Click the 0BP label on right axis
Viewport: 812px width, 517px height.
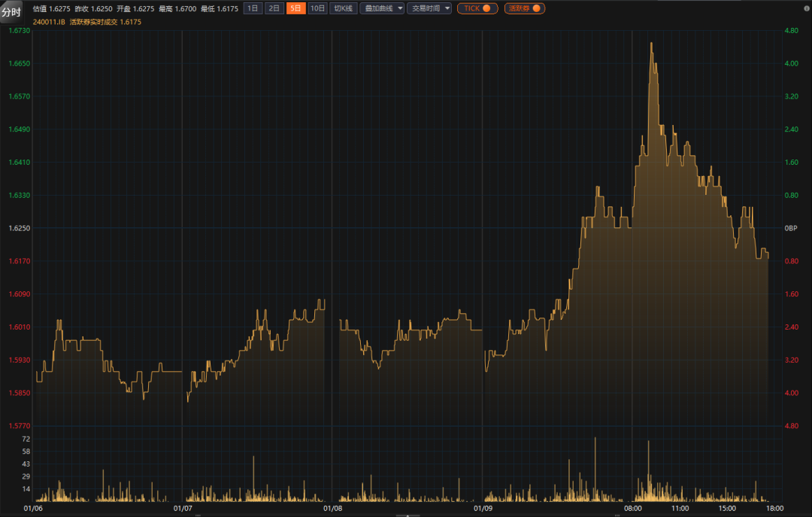pos(790,228)
